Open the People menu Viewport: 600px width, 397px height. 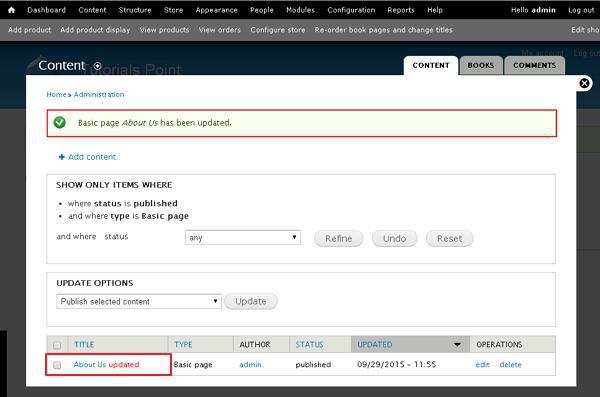pyautogui.click(x=262, y=10)
